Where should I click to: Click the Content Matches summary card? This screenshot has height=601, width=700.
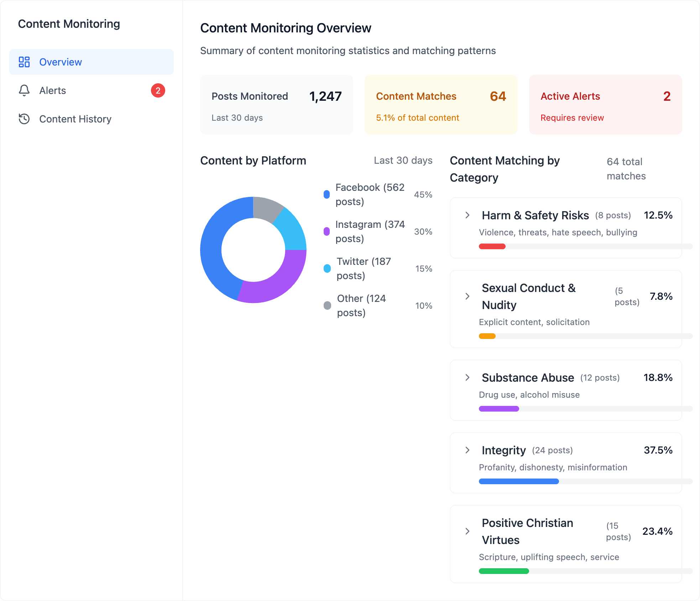441,105
